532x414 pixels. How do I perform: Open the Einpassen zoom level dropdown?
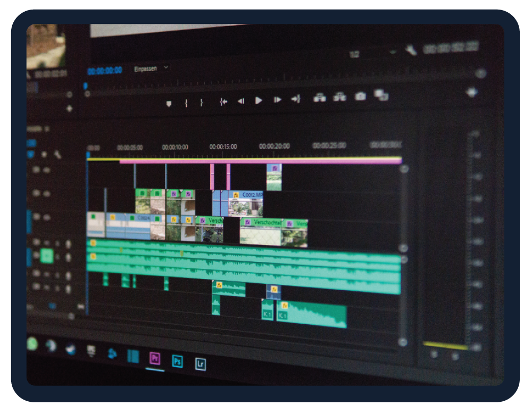pyautogui.click(x=151, y=69)
